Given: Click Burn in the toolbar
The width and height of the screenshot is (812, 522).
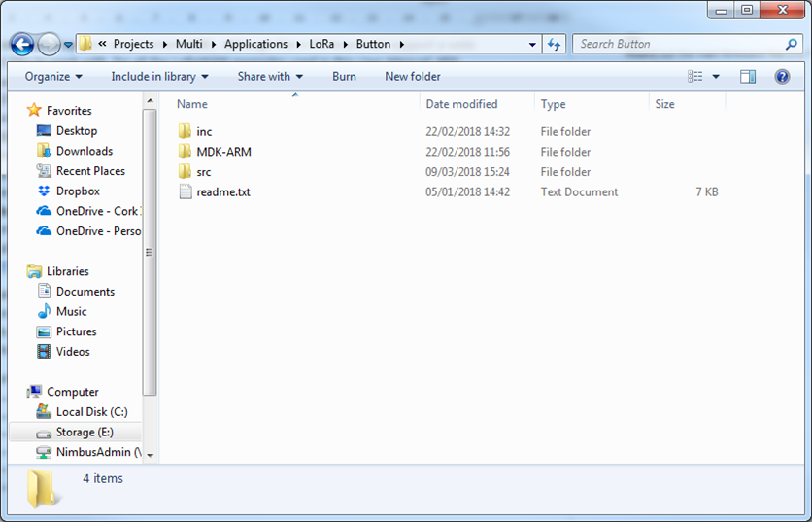Looking at the screenshot, I should coord(344,77).
